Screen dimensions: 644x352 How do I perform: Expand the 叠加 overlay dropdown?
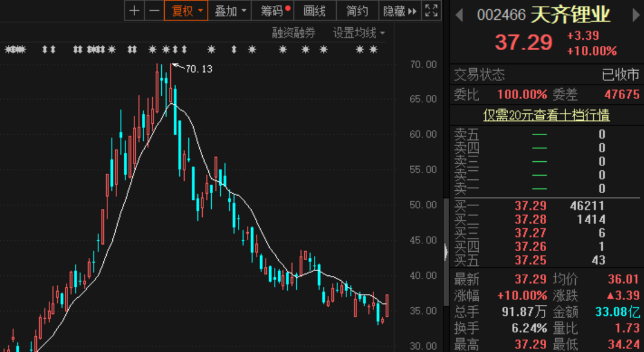click(x=231, y=11)
